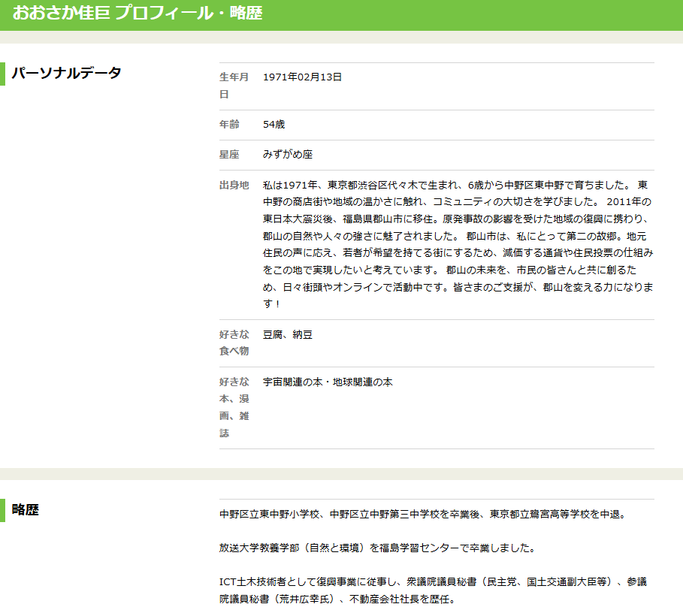Click the green profile title banner
The height and width of the screenshot is (616, 683).
click(x=341, y=15)
